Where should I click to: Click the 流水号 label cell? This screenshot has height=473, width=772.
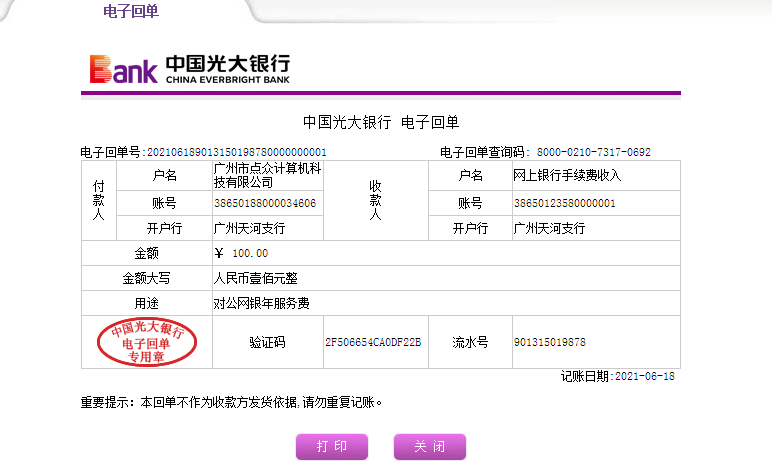(470, 342)
